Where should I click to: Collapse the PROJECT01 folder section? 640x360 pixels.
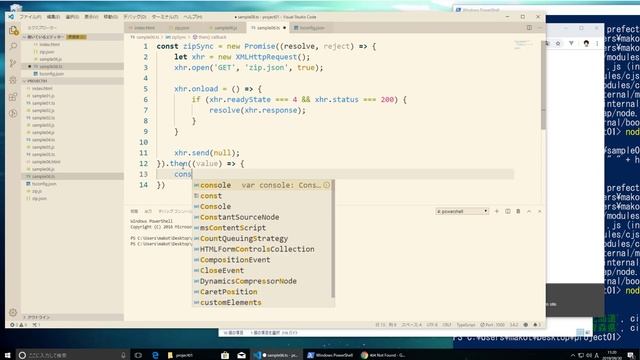(72, 81)
